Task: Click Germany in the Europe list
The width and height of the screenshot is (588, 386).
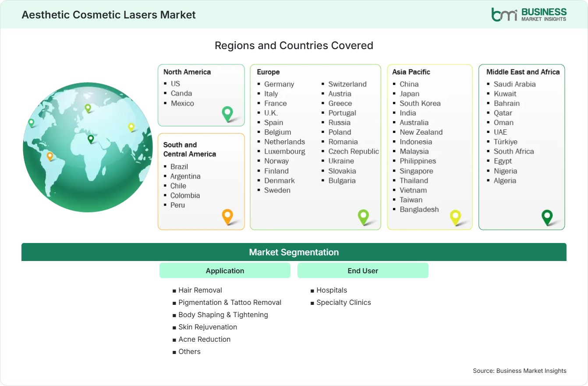Action: 279,84
